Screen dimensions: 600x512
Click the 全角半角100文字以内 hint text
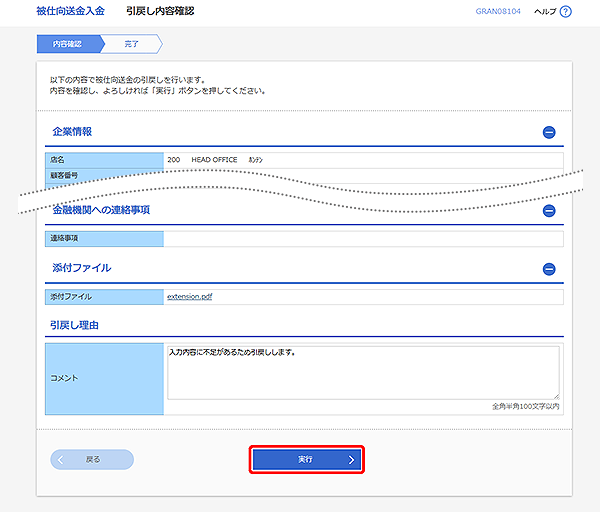(525, 406)
